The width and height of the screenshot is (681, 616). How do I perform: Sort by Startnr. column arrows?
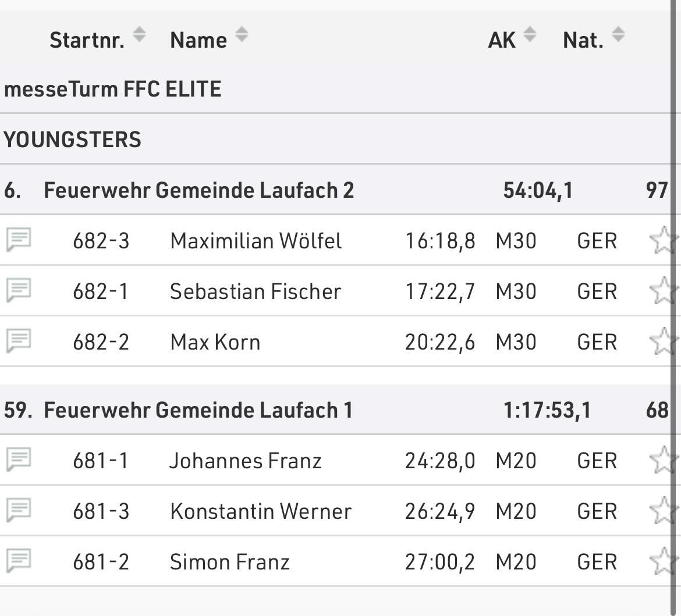[139, 35]
